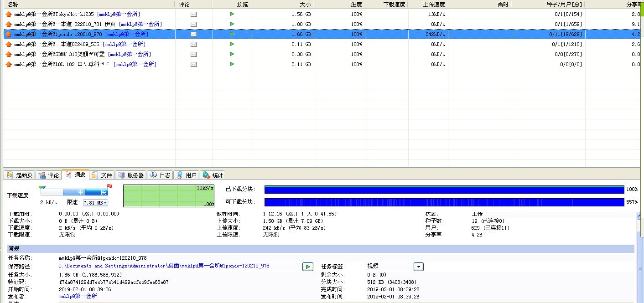Click the red flag icon on the speed bar
Screen dimensions: 644x303
click(109, 186)
